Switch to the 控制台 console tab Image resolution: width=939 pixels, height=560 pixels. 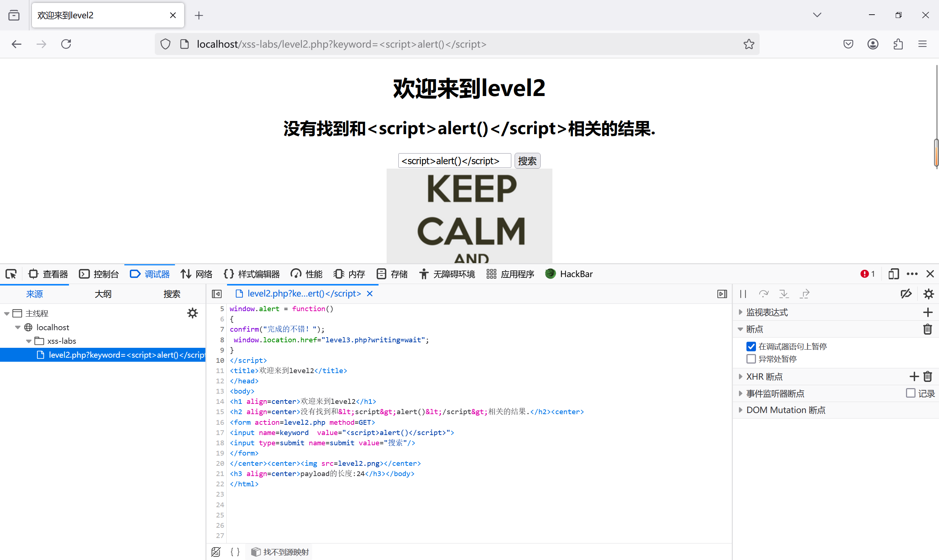tap(99, 274)
